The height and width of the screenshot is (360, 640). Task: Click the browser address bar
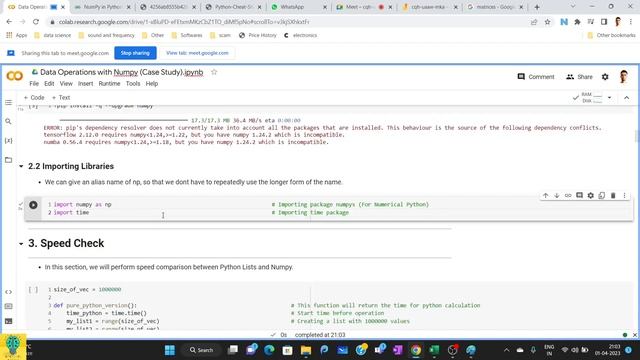pos(286,22)
